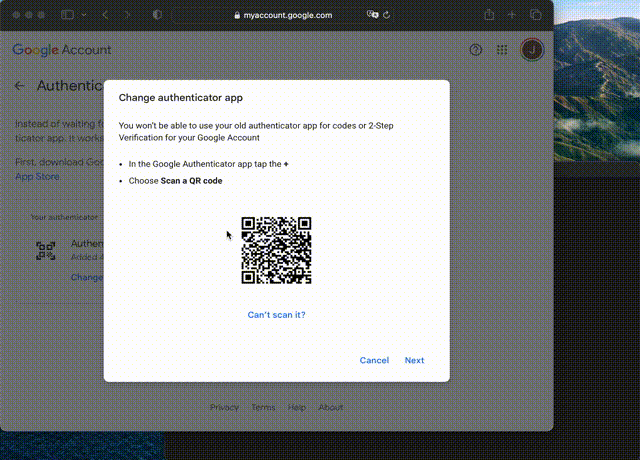Open Google Account help icon
Screen dimensions: 640x460
coord(476,50)
